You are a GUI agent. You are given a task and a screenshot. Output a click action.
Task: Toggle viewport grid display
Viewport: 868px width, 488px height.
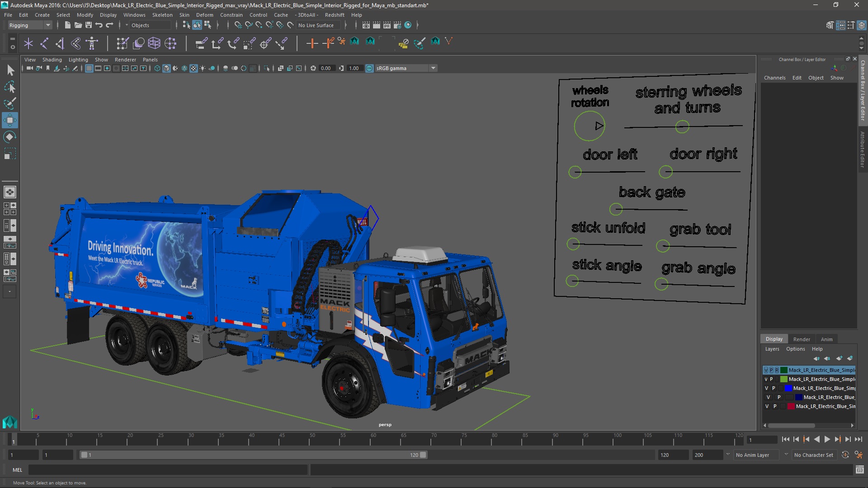[x=89, y=68]
